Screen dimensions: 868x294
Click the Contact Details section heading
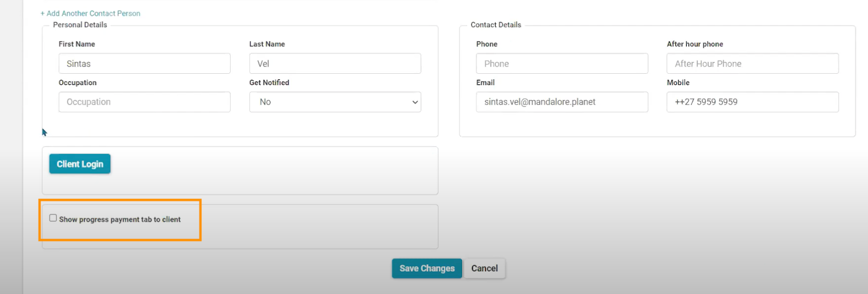(496, 25)
